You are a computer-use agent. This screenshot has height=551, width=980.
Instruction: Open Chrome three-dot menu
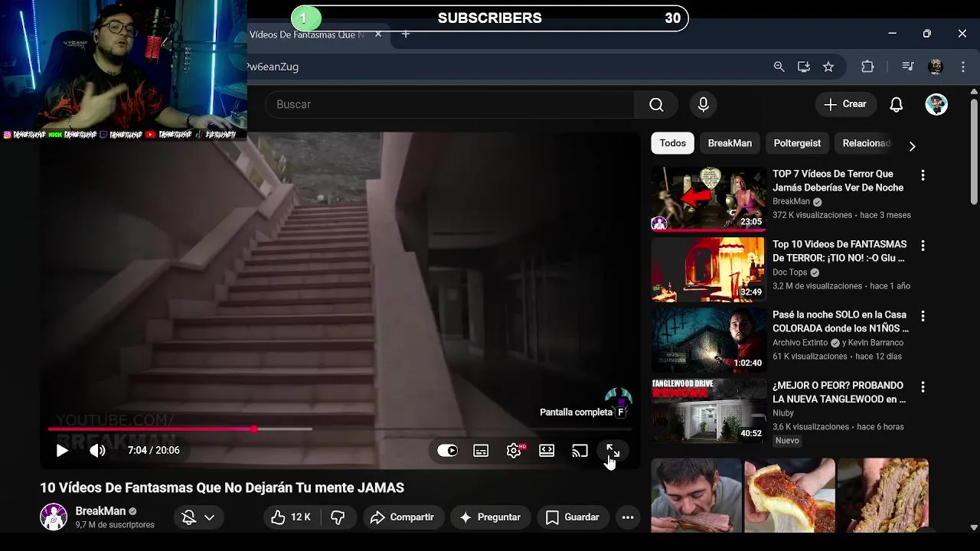[963, 67]
